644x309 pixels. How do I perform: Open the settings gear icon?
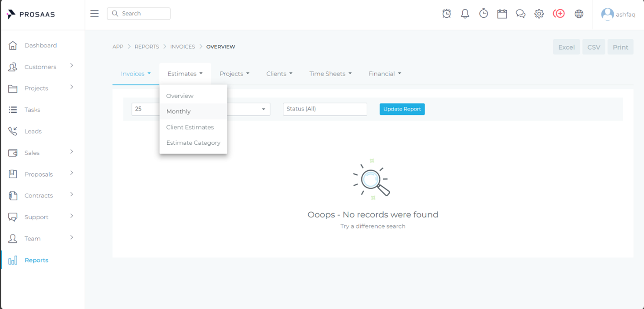[539, 14]
